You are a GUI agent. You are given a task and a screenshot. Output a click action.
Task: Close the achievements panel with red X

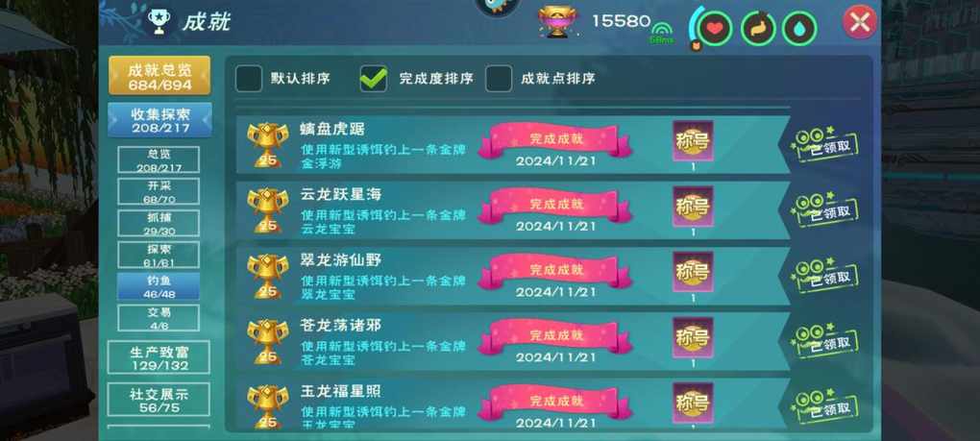[860, 22]
